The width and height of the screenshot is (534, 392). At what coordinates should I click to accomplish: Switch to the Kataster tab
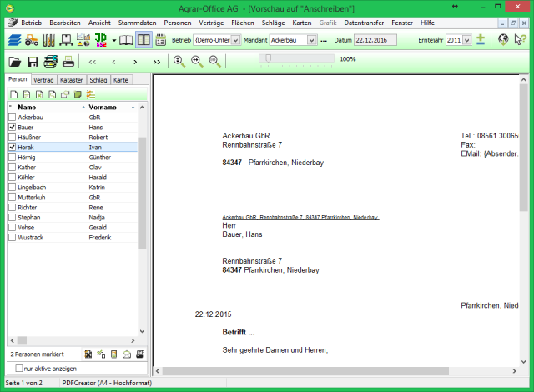point(71,80)
